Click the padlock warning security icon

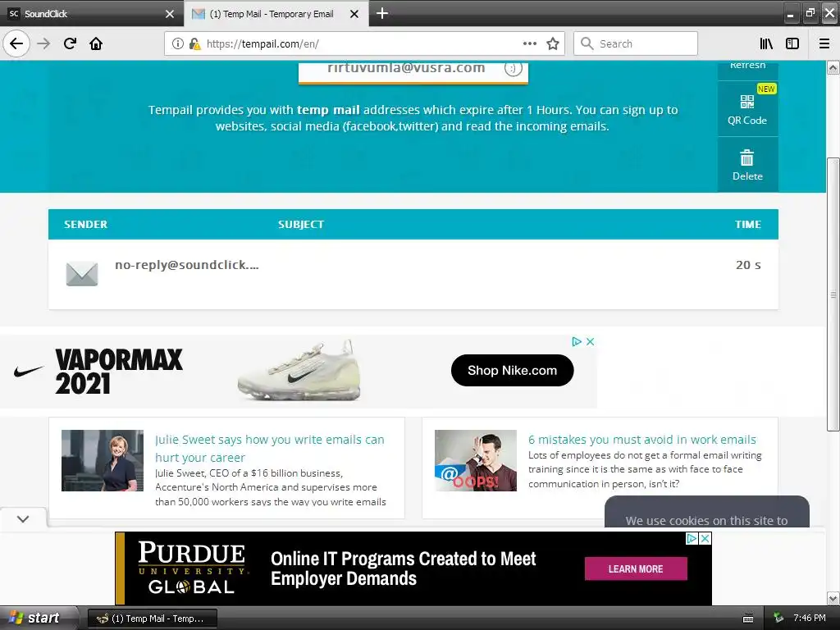194,43
